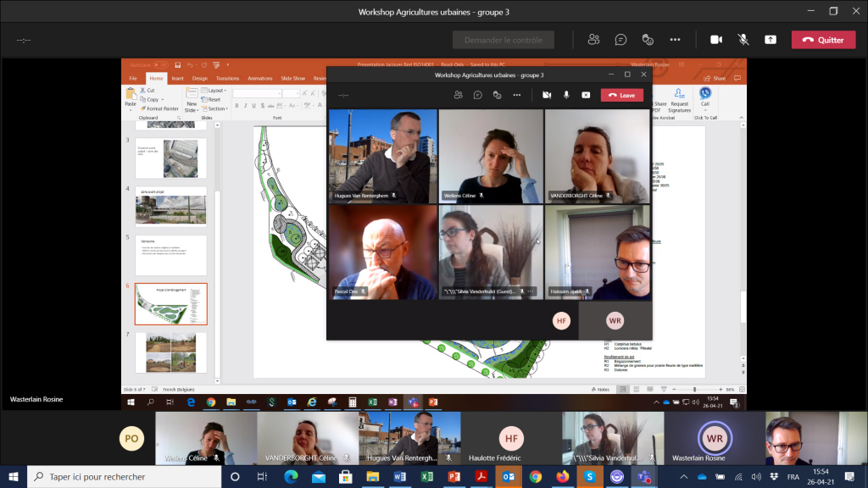
Task: Open Microsoft Edge from the taskbar
Action: (x=291, y=476)
